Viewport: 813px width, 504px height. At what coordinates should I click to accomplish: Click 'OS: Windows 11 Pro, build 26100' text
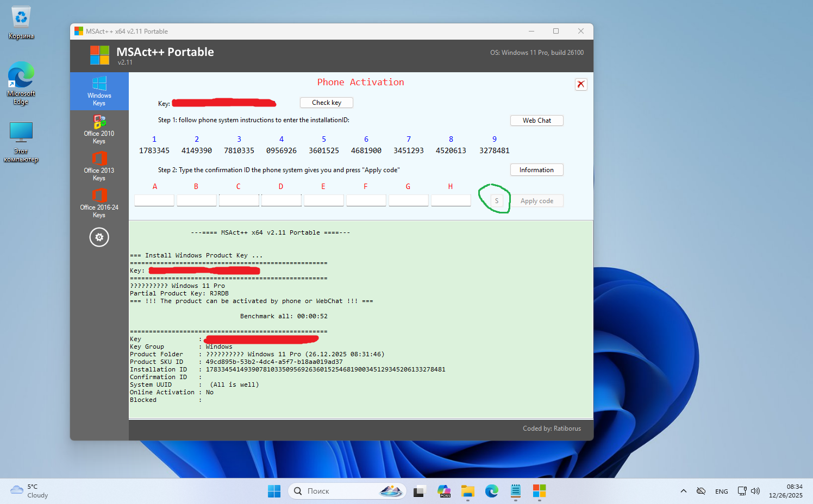pyautogui.click(x=537, y=53)
